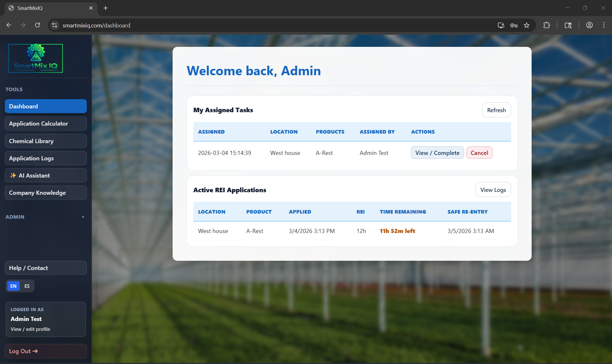Click the browser profile avatar icon
The height and width of the screenshot is (364, 612).
[589, 25]
